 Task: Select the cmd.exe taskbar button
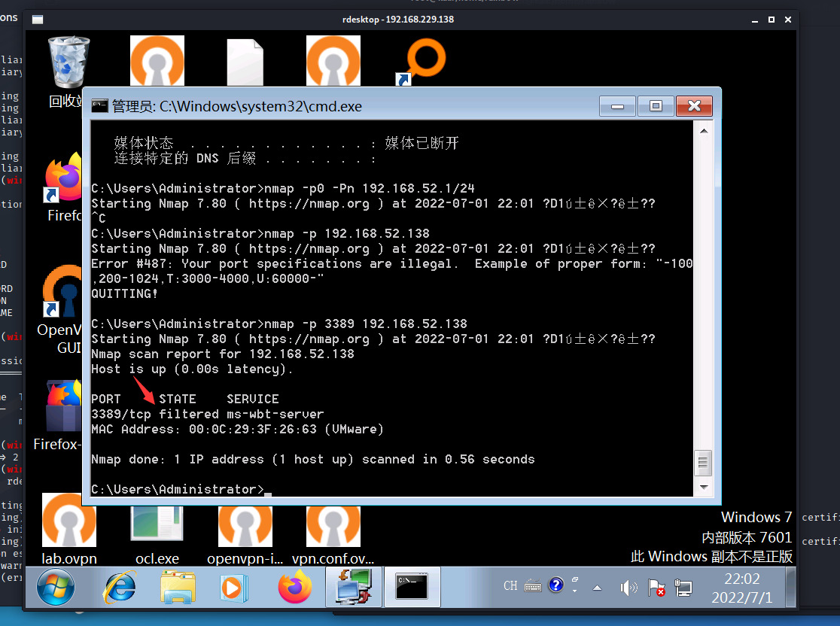pyautogui.click(x=412, y=587)
